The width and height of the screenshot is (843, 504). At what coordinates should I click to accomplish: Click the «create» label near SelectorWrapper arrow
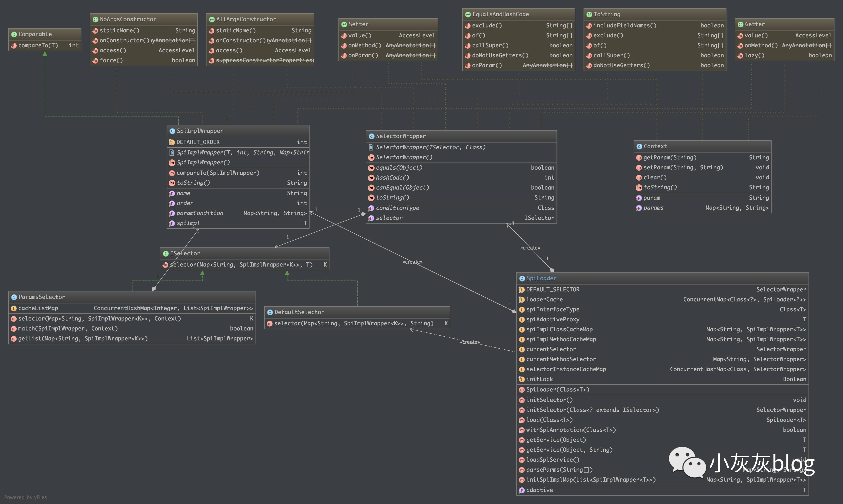[x=530, y=248]
